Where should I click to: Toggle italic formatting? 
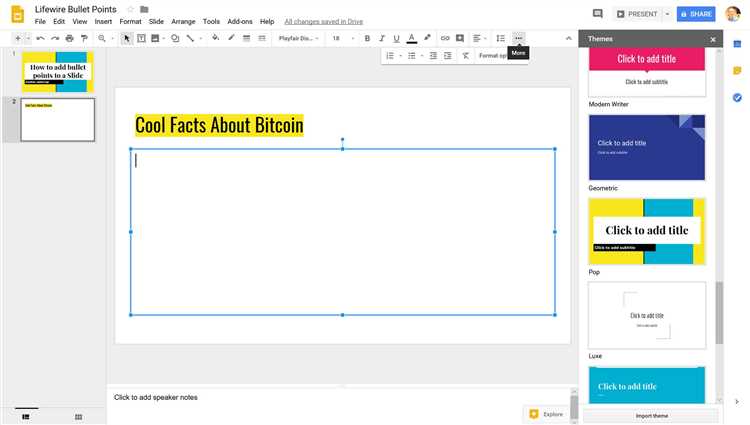[x=382, y=38]
